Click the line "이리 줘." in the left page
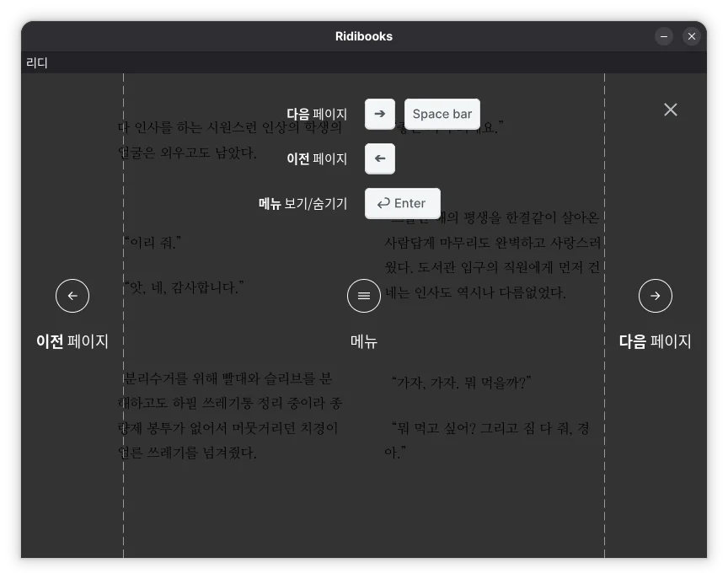The width and height of the screenshot is (728, 579). [153, 243]
